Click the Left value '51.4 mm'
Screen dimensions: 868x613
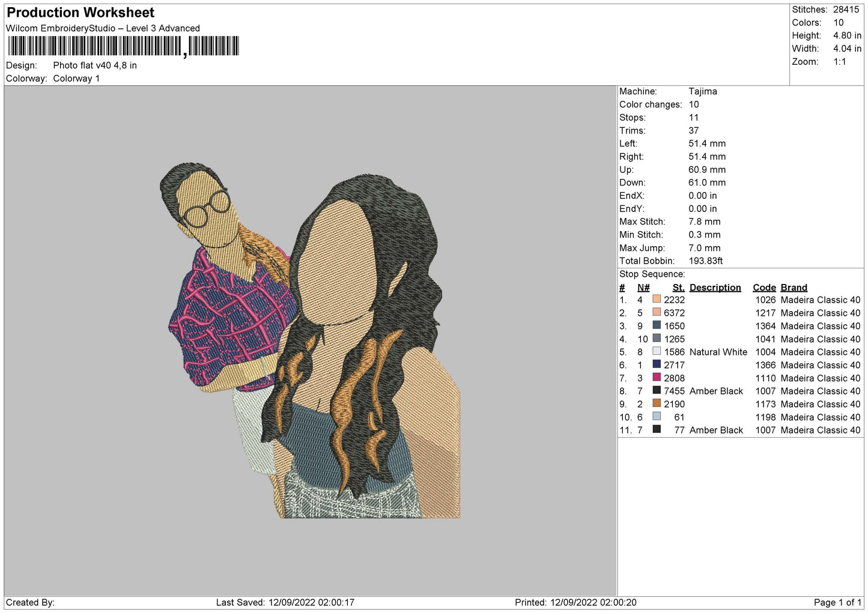(707, 143)
